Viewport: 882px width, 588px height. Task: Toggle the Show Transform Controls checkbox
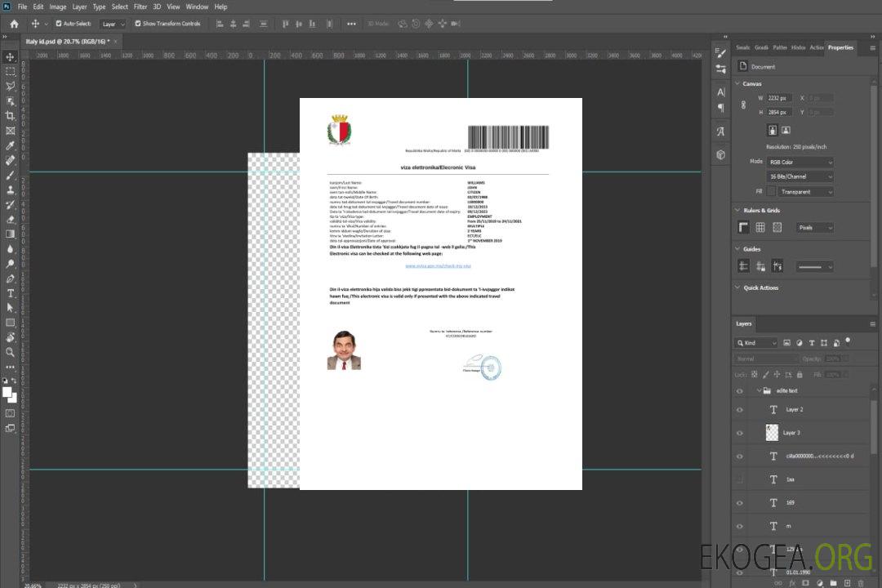pos(138,24)
